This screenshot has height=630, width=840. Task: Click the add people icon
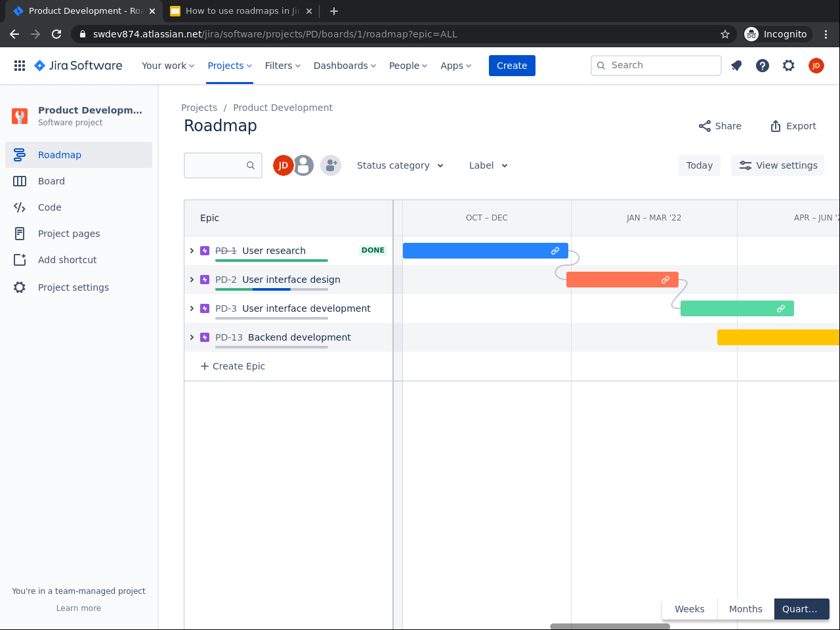[x=331, y=165]
